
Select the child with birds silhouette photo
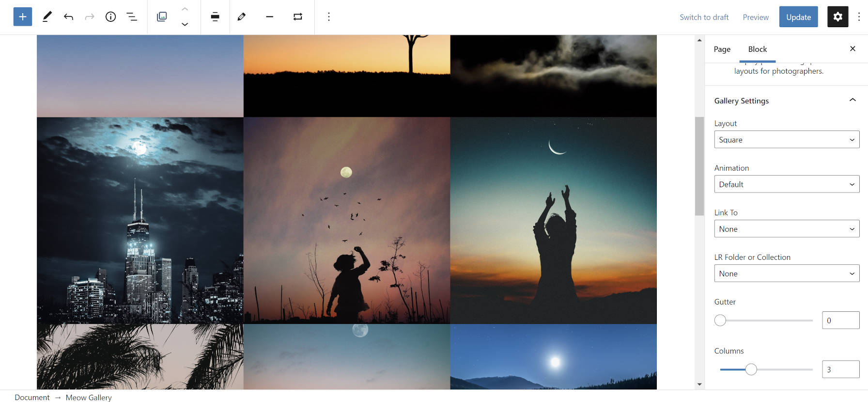click(x=347, y=221)
